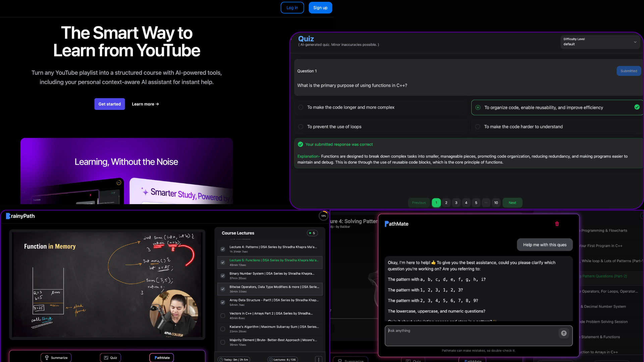Click the Lectures: 8 / 136 counter
This screenshot has height=362, width=644.
[282, 360]
